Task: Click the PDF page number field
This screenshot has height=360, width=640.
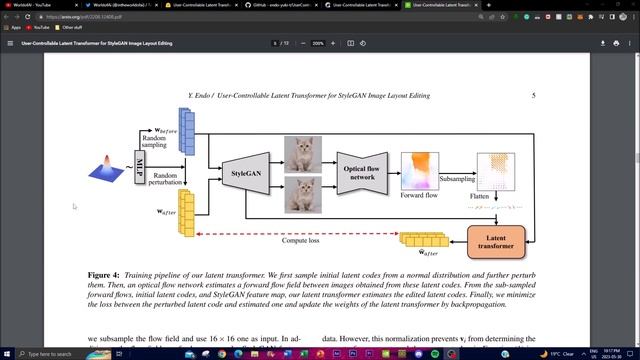Action: pyautogui.click(x=275, y=43)
